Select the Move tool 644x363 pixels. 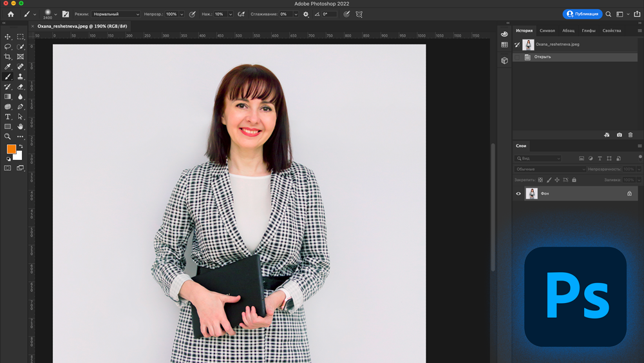[7, 37]
